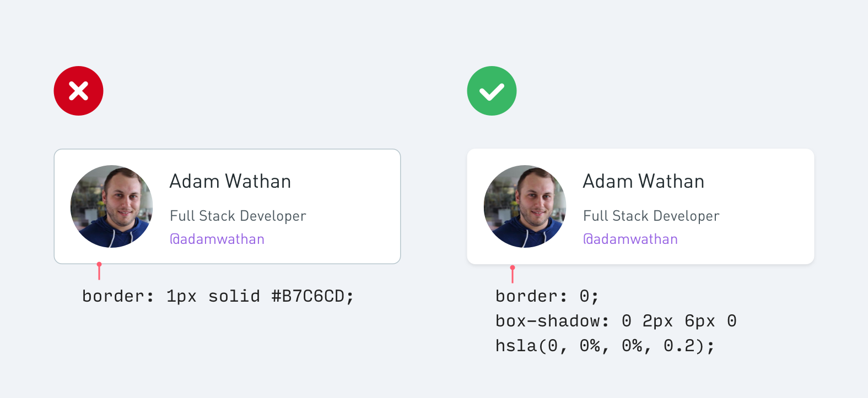
Task: Click the red pointer marker under left card
Action: tap(99, 271)
